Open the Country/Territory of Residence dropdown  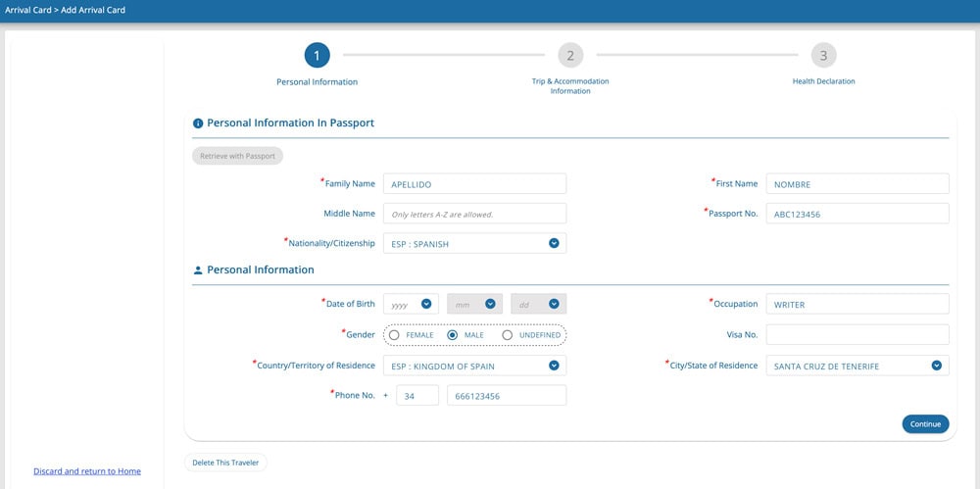coord(474,366)
